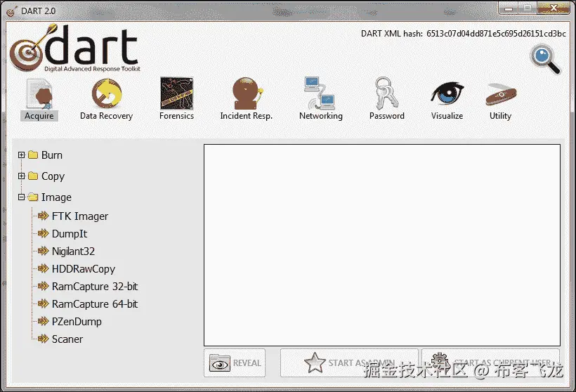Click the DART title bar app icon
The image size is (576, 392).
(x=11, y=11)
